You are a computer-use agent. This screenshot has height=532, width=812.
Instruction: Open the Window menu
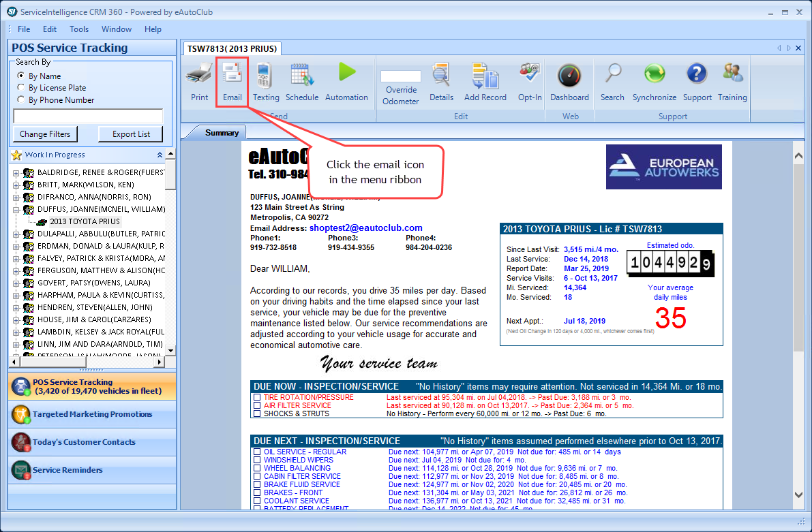(x=117, y=29)
